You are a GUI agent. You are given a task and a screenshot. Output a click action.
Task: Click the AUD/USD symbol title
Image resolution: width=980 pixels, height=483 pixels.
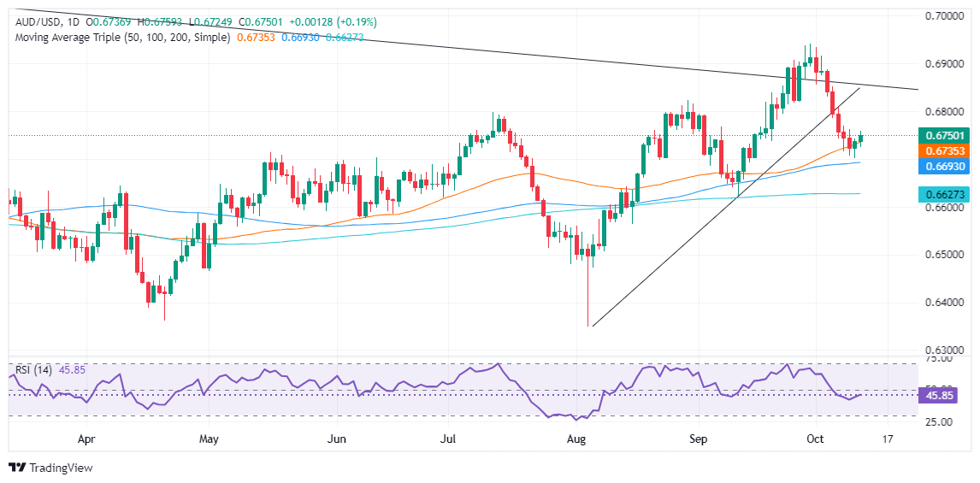(x=34, y=21)
